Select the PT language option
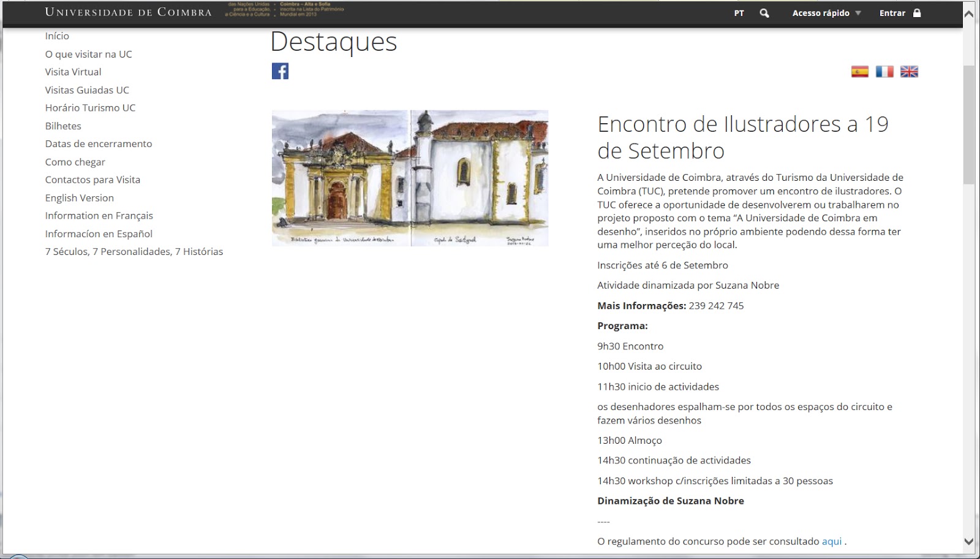This screenshot has height=559, width=980. click(739, 13)
